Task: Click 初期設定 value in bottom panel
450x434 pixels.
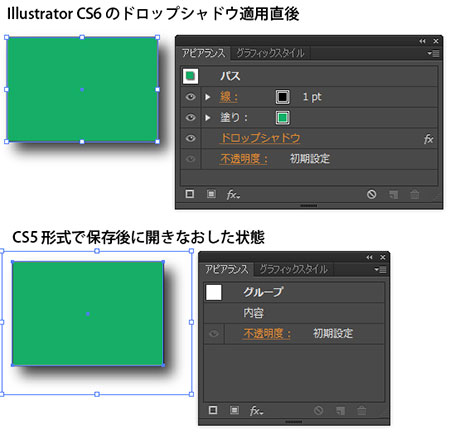Action: tap(333, 333)
